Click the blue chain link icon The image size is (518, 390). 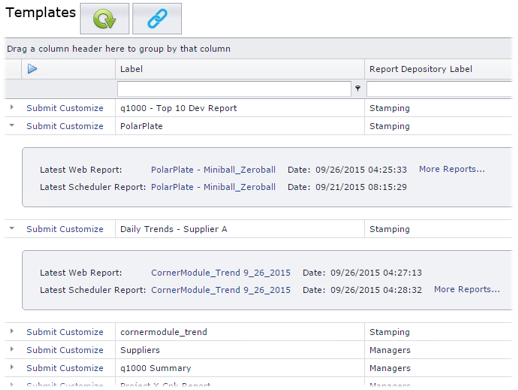click(x=157, y=19)
